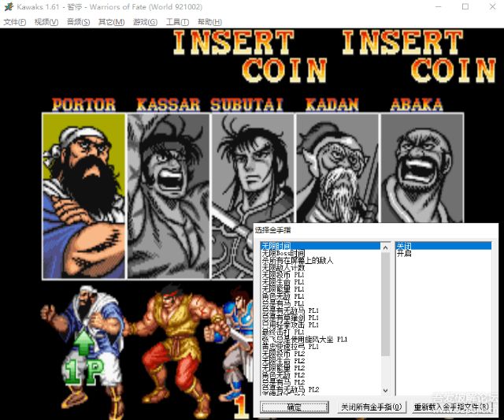This screenshot has height=420, width=504.
Task: Click Portor's full-body fighter sprite
Action: coord(84,349)
